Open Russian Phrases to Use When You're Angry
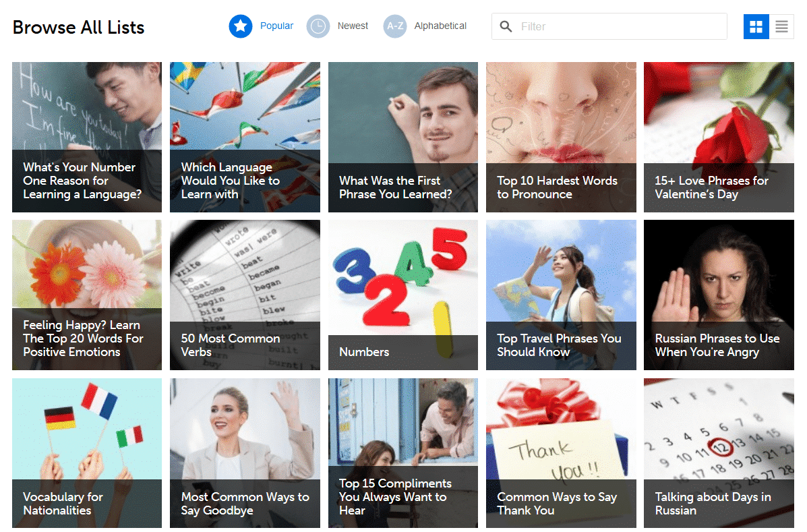The width and height of the screenshot is (807, 532). 719,295
